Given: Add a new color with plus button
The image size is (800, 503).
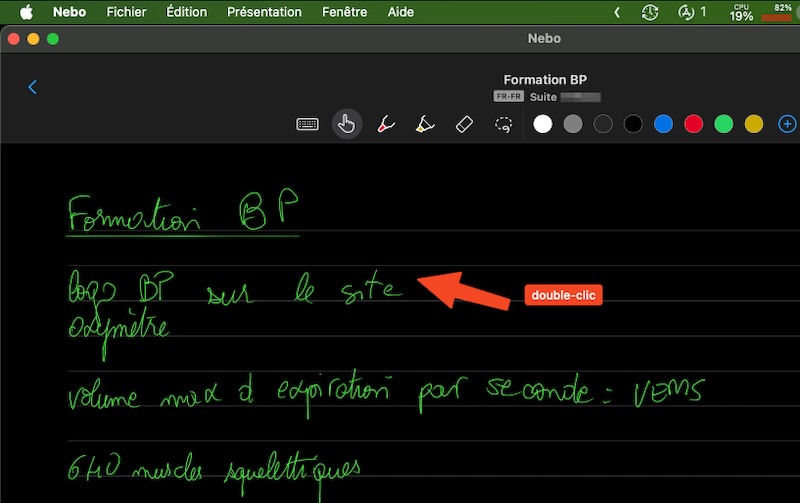Looking at the screenshot, I should tap(787, 124).
